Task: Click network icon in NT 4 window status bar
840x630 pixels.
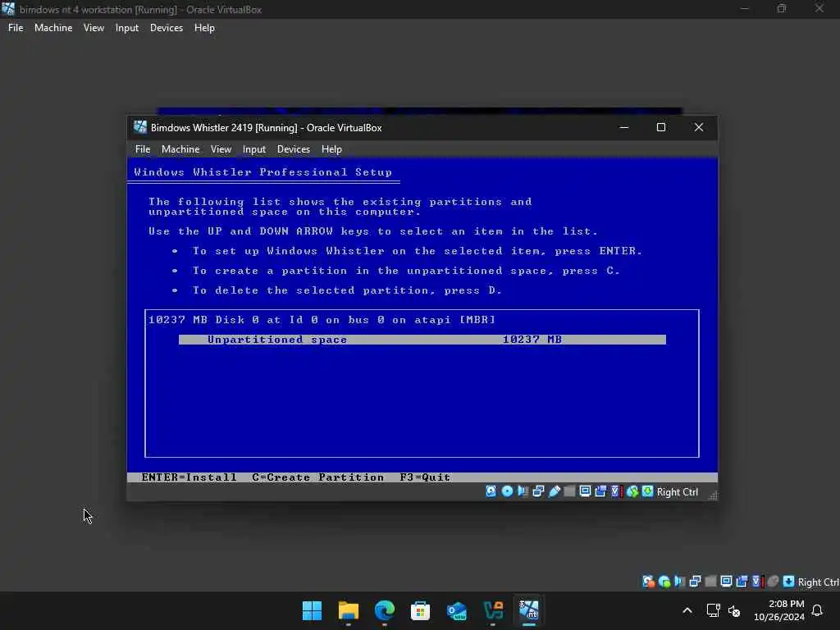Action: [696, 582]
